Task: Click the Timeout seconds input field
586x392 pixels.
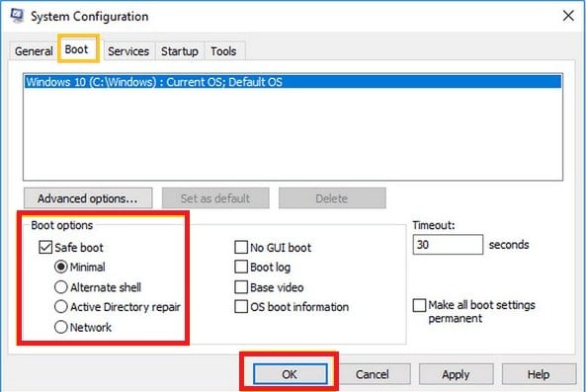Action: coord(448,245)
